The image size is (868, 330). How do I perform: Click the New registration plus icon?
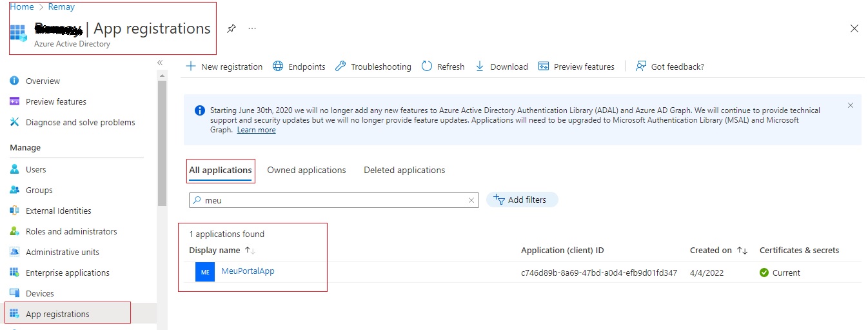click(x=190, y=67)
